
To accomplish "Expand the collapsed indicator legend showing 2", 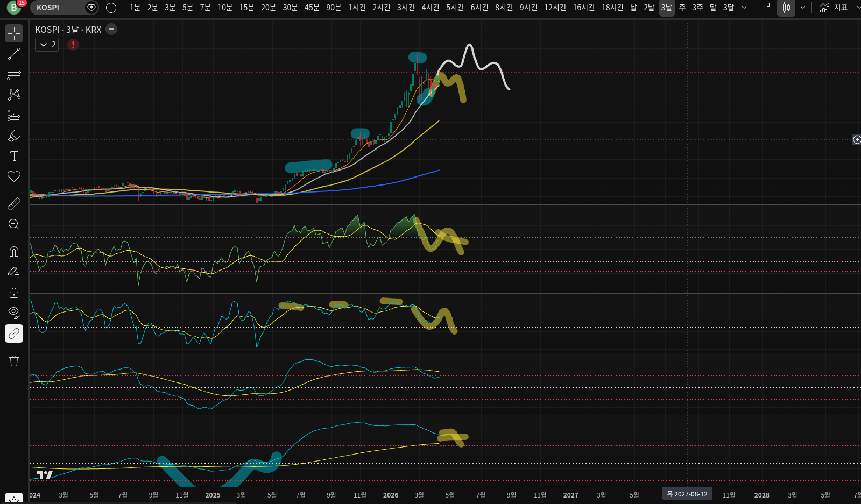I will pyautogui.click(x=47, y=45).
